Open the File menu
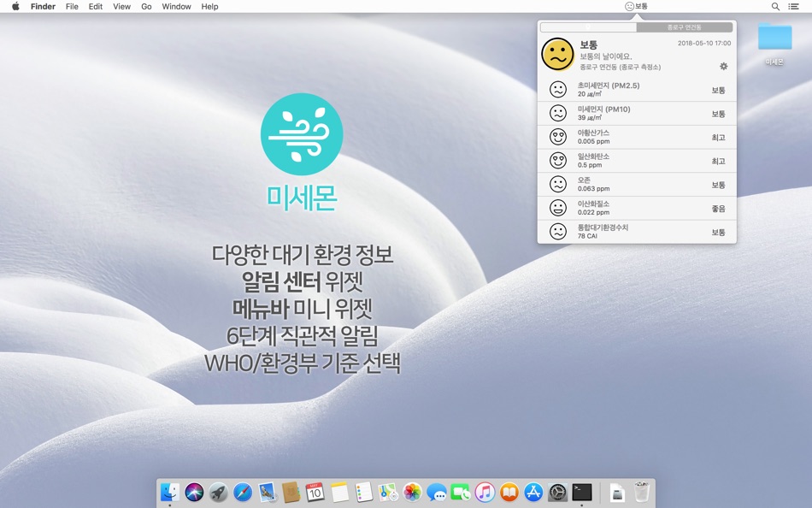The image size is (812, 508). pyautogui.click(x=72, y=6)
